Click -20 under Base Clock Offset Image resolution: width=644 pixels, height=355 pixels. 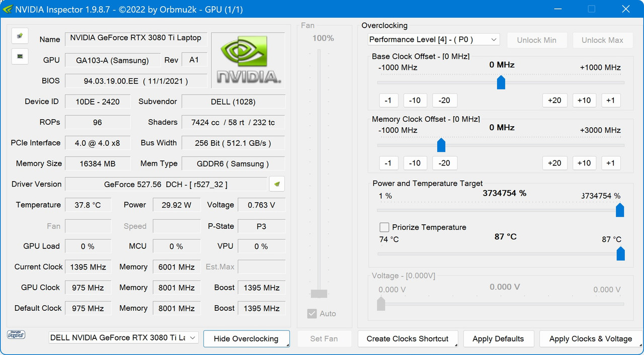click(444, 100)
